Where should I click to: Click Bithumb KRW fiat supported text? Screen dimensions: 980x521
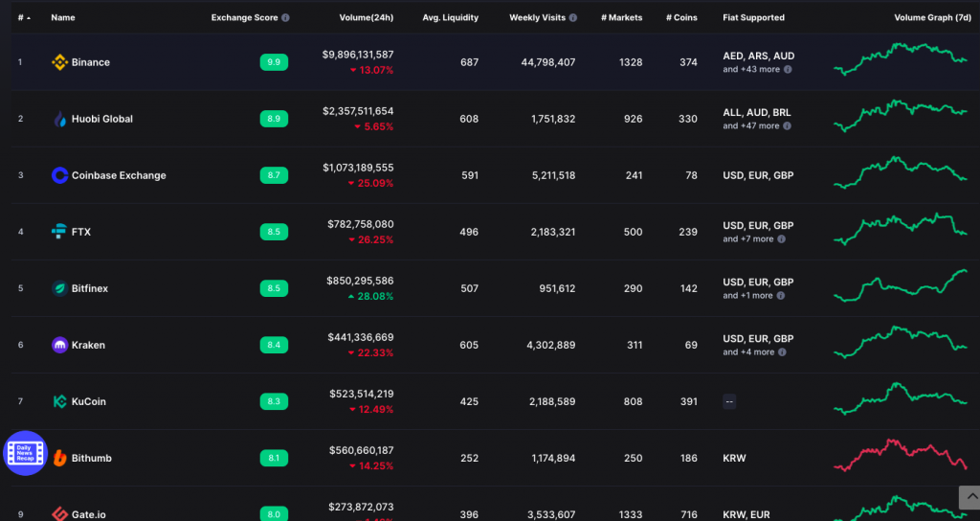[x=734, y=458]
